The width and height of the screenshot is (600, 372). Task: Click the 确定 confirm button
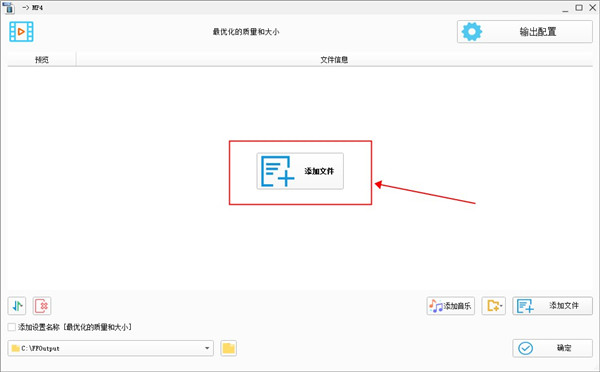553,348
